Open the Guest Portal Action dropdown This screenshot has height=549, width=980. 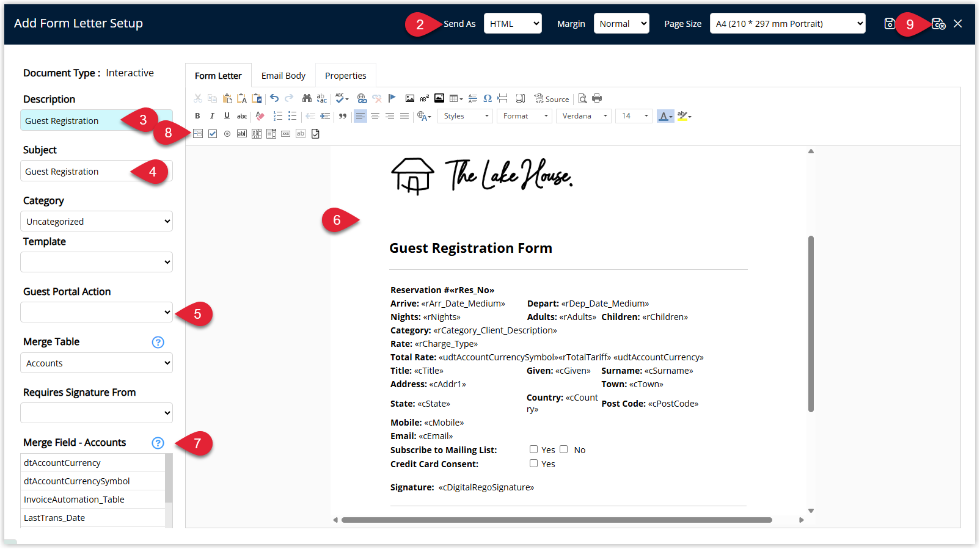tap(97, 312)
